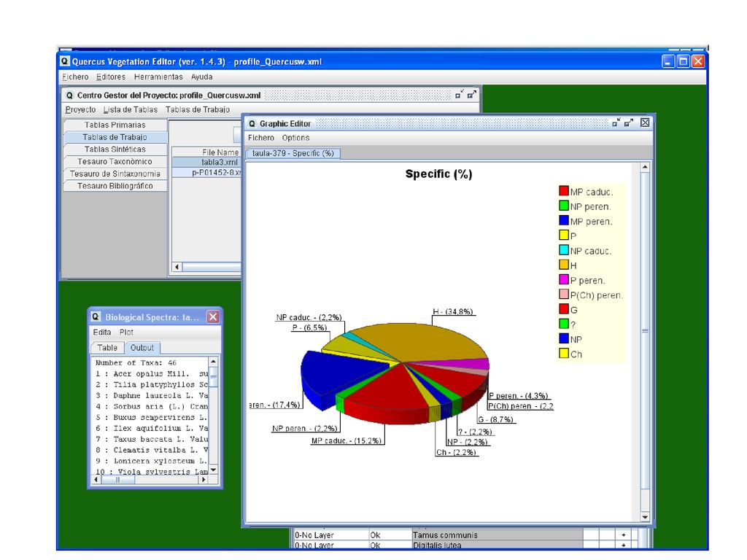
Task: Click Quercus Vegetation Editor app icon
Action: tap(65, 61)
